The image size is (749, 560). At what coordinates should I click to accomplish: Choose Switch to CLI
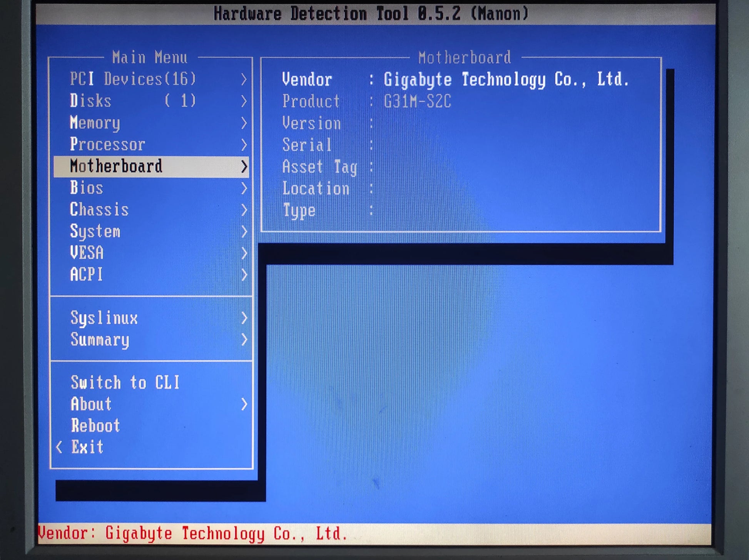tap(151, 383)
